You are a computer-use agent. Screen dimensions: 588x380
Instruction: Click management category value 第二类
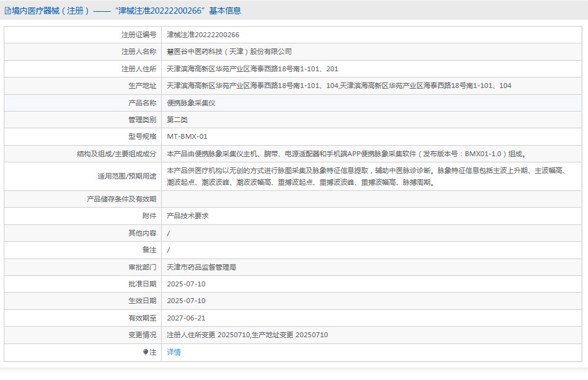[x=177, y=120]
